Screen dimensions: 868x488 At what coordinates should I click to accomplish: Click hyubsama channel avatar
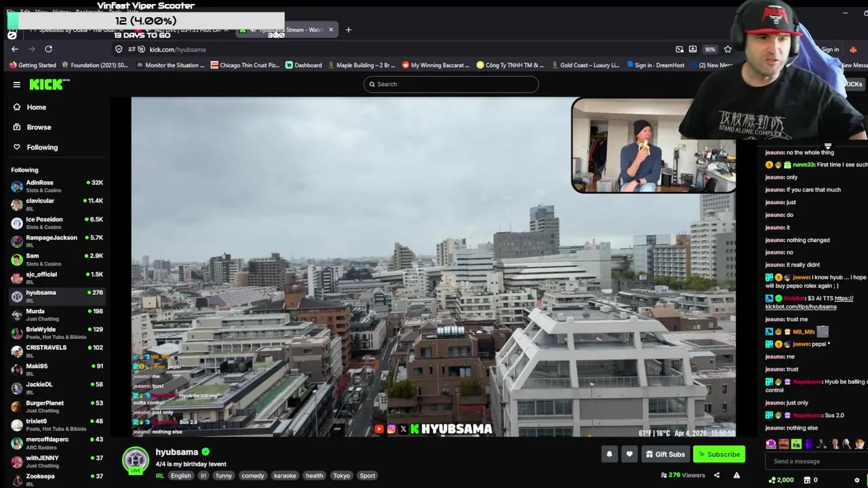[136, 460]
